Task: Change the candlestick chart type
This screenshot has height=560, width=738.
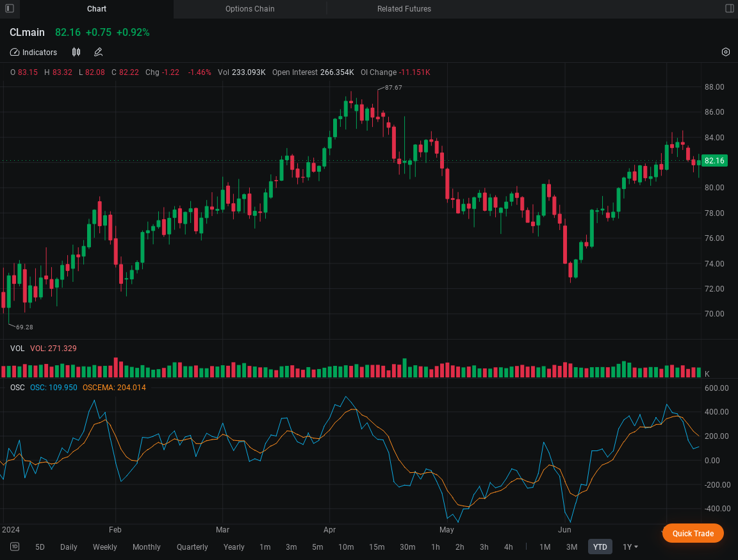Action: [76, 53]
